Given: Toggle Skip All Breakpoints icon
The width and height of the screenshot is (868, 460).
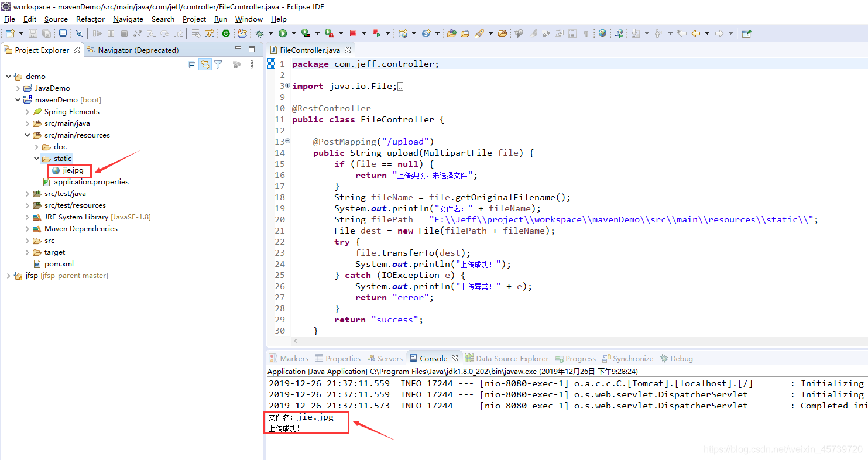Looking at the screenshot, I should 79,33.
